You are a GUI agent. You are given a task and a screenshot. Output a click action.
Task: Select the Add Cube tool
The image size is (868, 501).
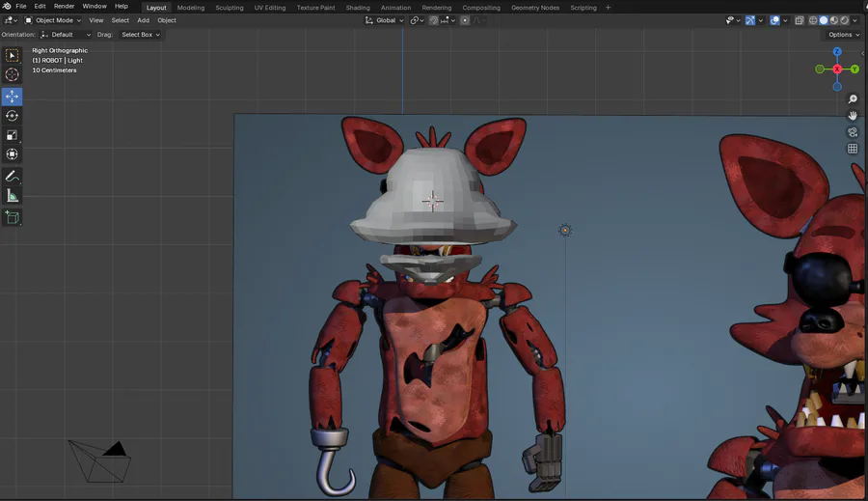(x=12, y=217)
